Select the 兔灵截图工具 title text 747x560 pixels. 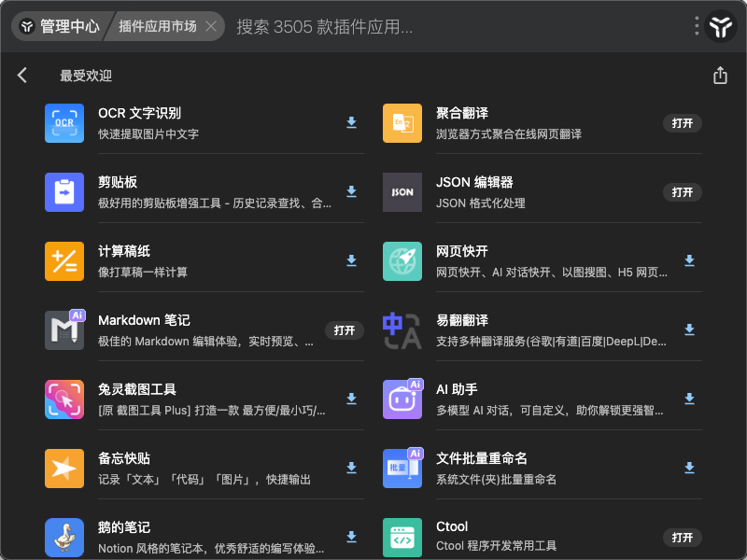coord(137,389)
